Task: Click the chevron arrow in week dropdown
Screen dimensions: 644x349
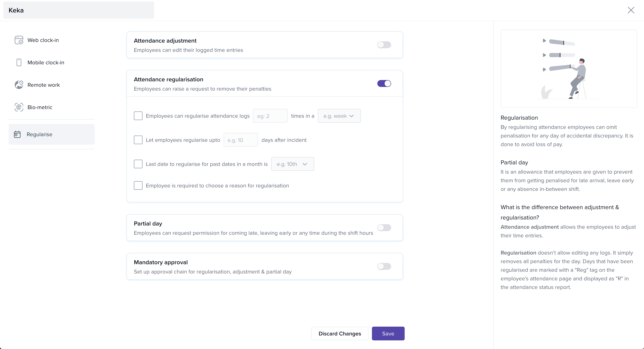Action: pos(351,116)
